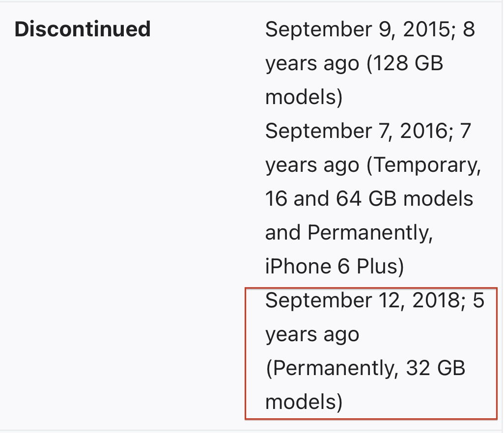Click the September 7, 2016 date

pos(355,131)
